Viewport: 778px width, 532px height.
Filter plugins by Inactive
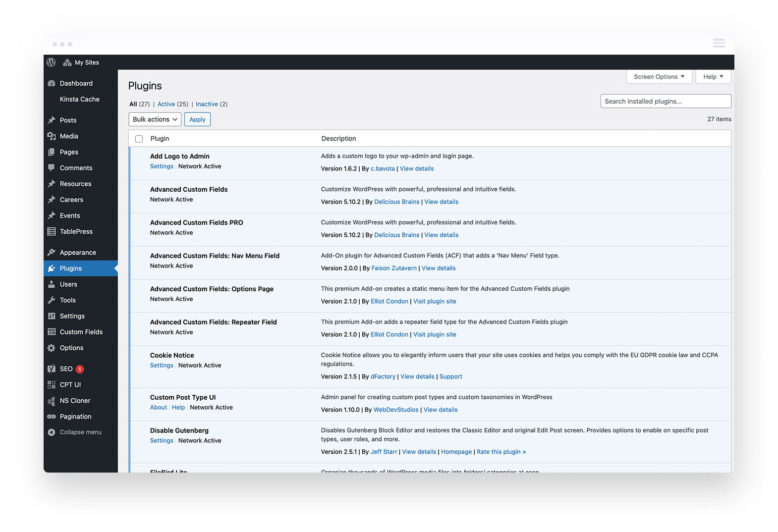207,104
